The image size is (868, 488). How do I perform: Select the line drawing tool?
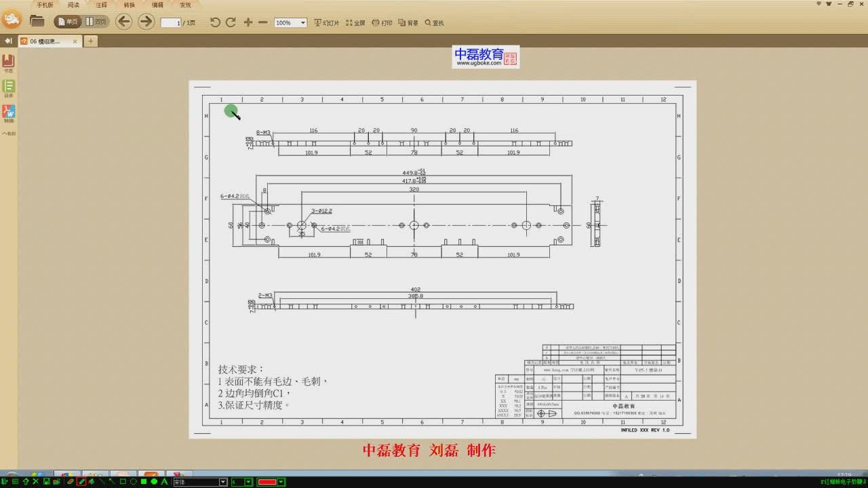102,482
